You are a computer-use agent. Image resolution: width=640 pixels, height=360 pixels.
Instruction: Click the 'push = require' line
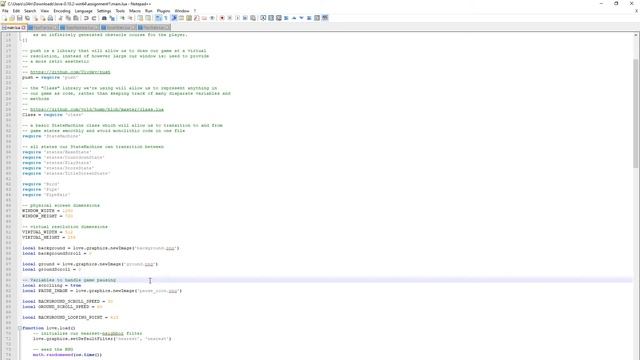click(50, 77)
